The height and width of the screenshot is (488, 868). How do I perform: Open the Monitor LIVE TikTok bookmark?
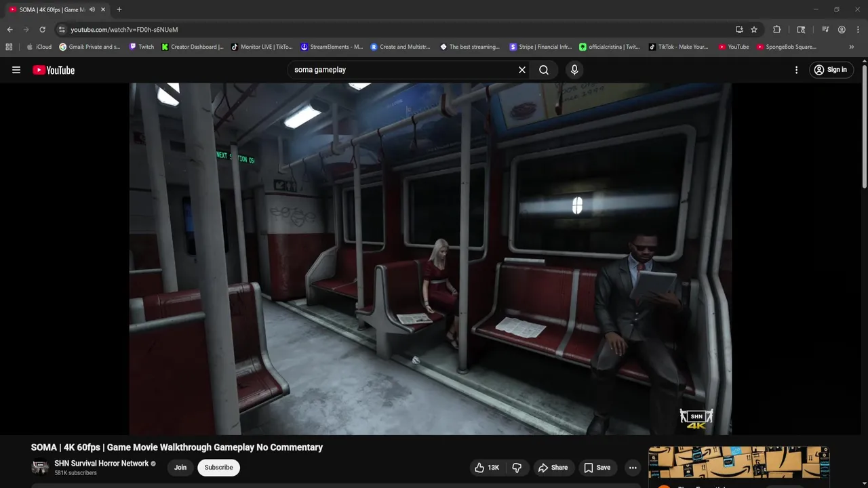(262, 47)
